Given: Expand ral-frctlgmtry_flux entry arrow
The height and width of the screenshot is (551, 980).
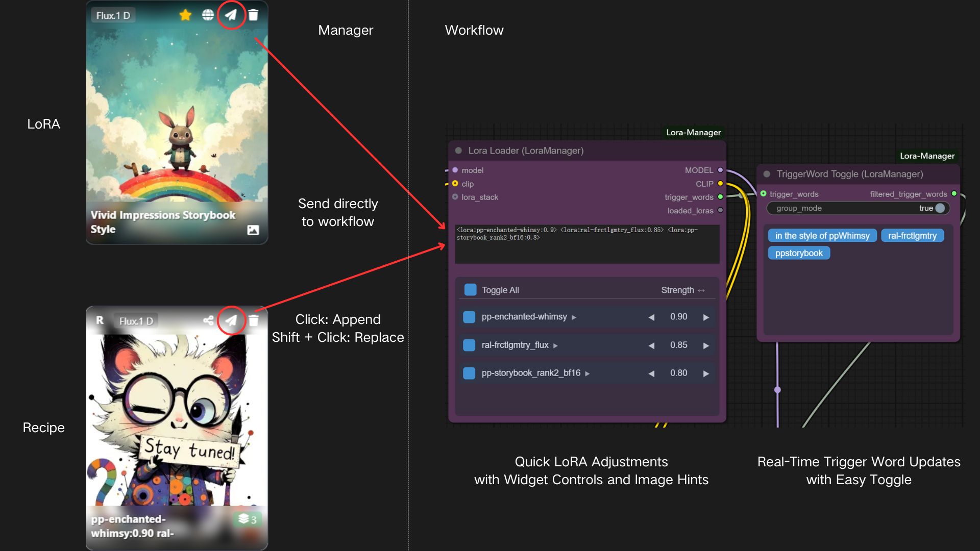Looking at the screenshot, I should point(555,346).
